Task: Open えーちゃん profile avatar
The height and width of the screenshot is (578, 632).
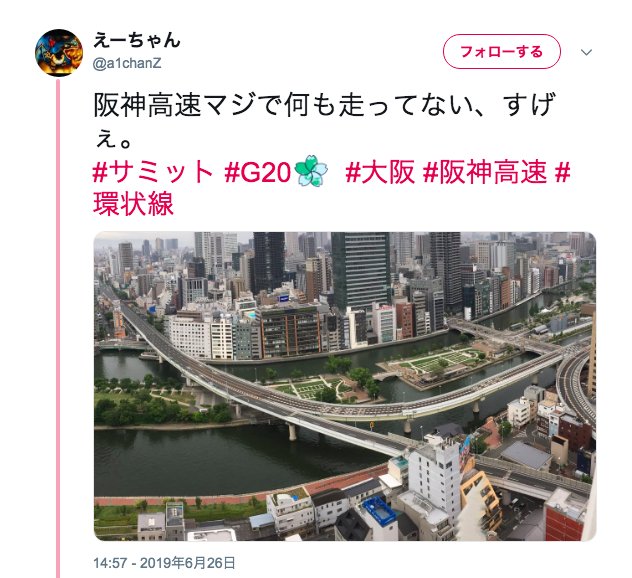Action: (59, 53)
